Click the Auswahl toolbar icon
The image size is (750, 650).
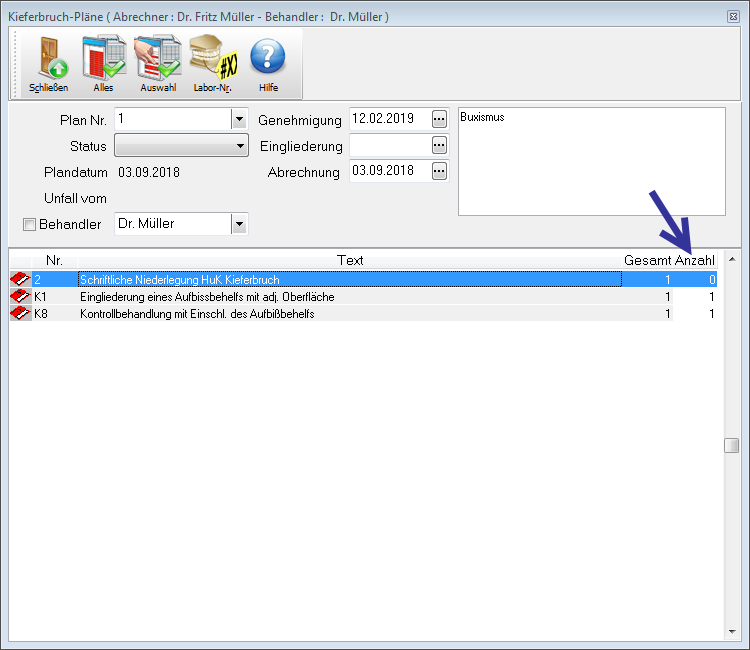pyautogui.click(x=157, y=58)
